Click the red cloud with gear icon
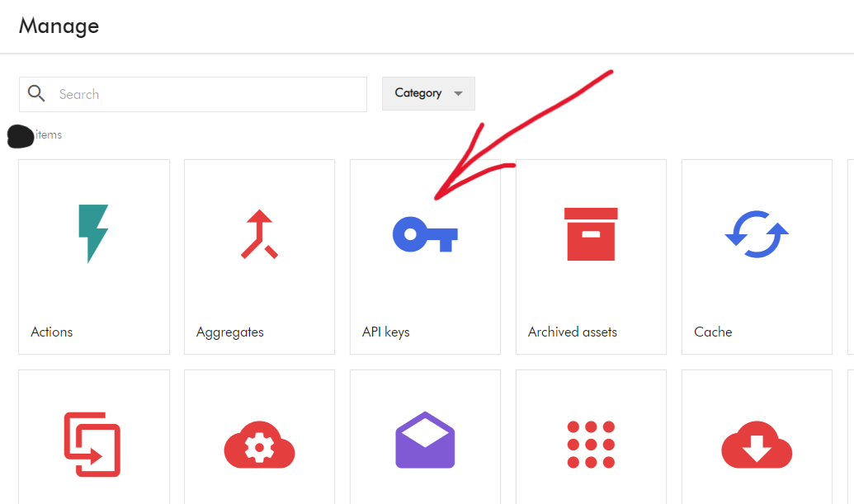This screenshot has height=504, width=854. [259, 446]
